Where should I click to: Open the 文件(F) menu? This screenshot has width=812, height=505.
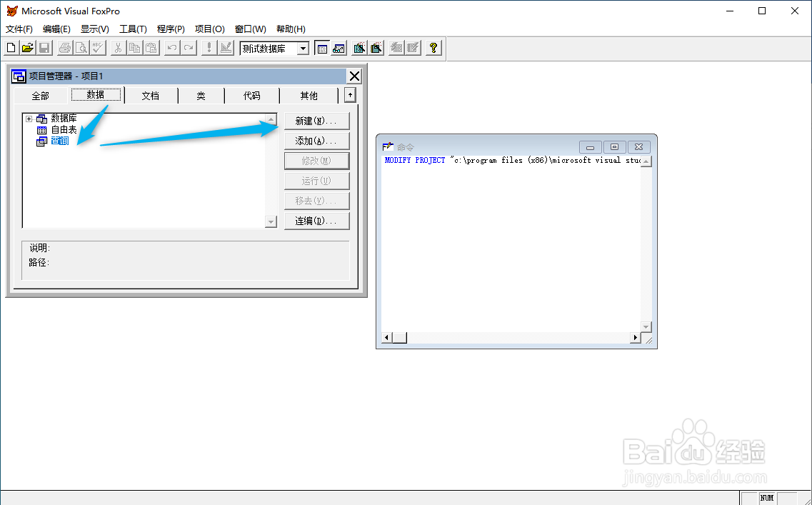click(x=19, y=29)
